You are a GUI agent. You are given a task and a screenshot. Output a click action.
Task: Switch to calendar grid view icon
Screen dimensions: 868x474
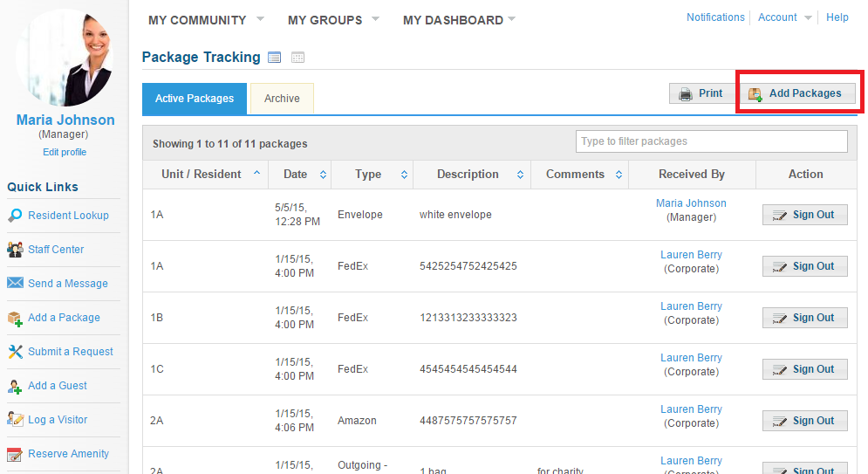(x=297, y=57)
